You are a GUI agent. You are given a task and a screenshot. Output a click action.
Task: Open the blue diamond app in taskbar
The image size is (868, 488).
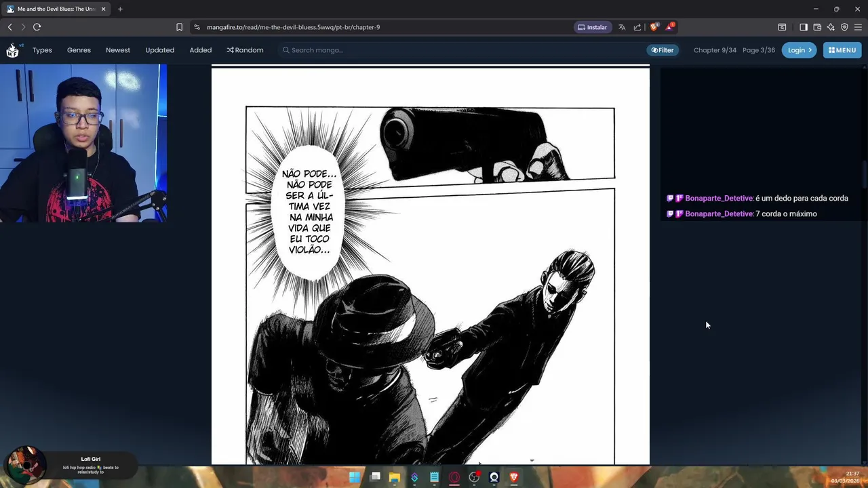414,477
